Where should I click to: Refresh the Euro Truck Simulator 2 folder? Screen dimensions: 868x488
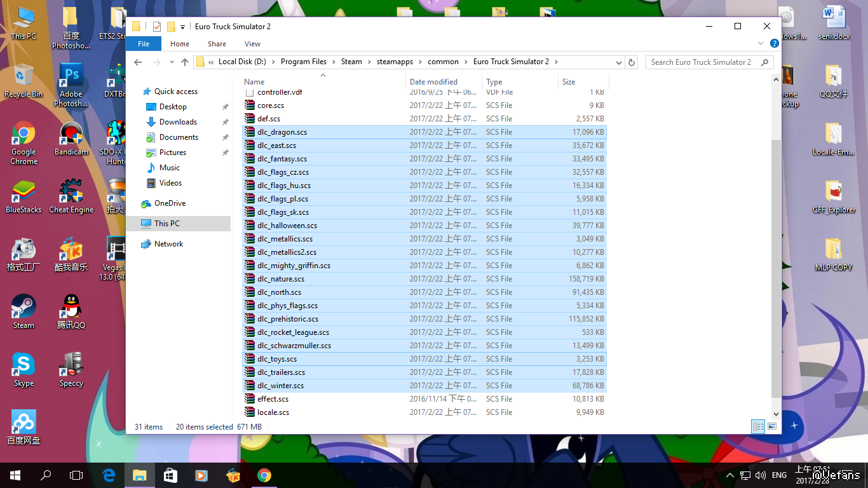coord(631,62)
